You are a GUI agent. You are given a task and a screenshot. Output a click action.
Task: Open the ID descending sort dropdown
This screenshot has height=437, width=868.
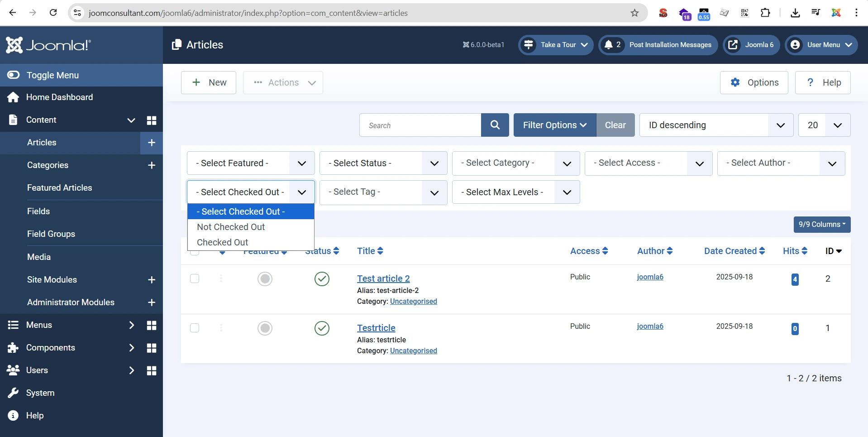coord(715,125)
